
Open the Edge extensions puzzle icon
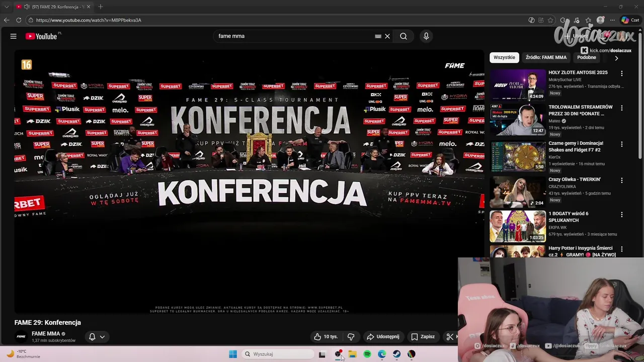click(x=562, y=20)
